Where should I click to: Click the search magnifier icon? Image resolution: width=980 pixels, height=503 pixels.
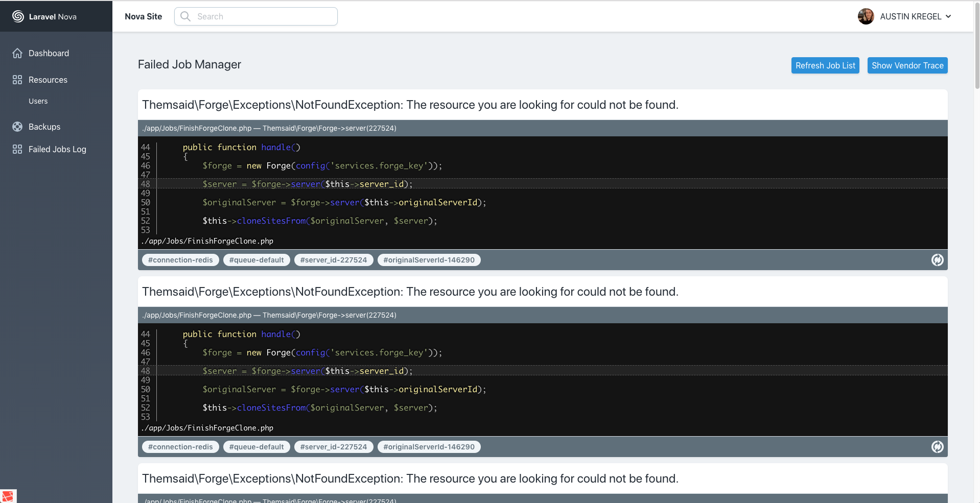click(x=185, y=16)
